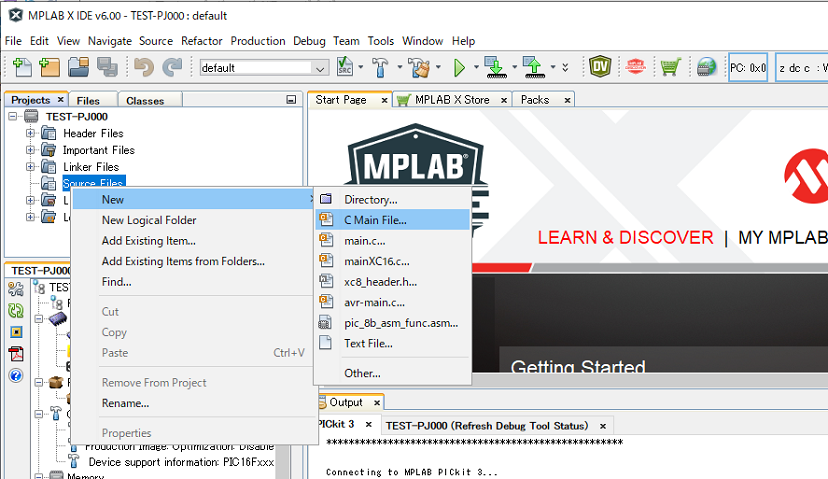Image resolution: width=828 pixels, height=479 pixels.
Task: Open the Tools menu
Action: click(x=381, y=41)
